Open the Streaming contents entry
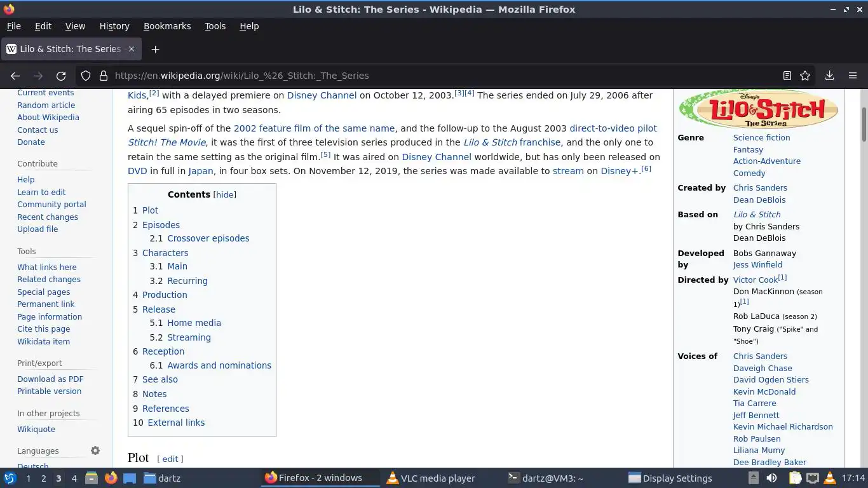The width and height of the screenshot is (868, 488). pos(189,337)
